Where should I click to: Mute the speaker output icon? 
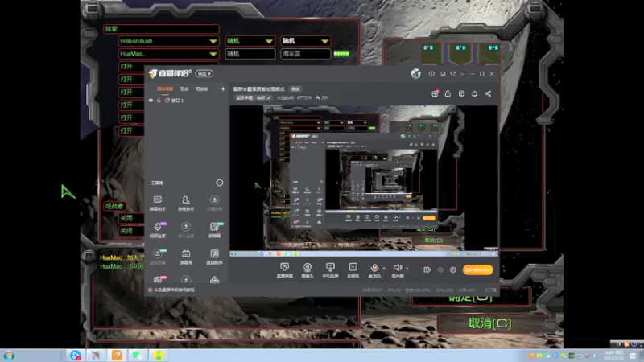[x=397, y=270]
